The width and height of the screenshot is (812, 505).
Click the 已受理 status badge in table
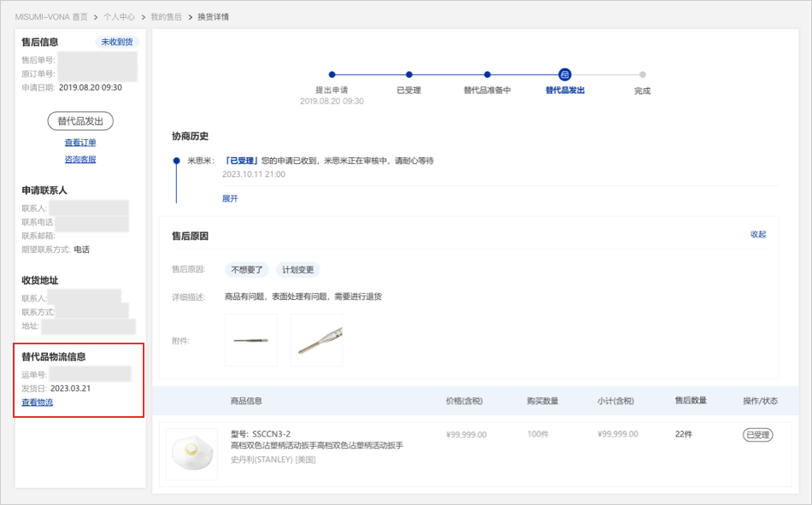coord(757,435)
